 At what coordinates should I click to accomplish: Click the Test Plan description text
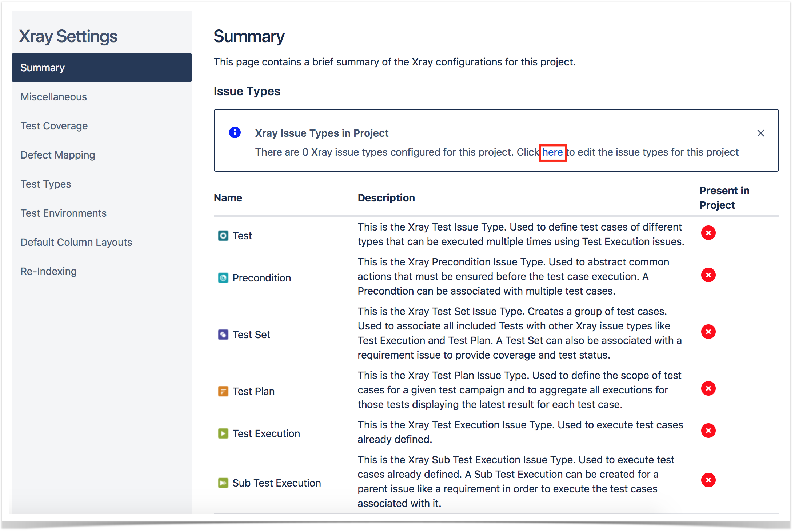click(x=519, y=390)
